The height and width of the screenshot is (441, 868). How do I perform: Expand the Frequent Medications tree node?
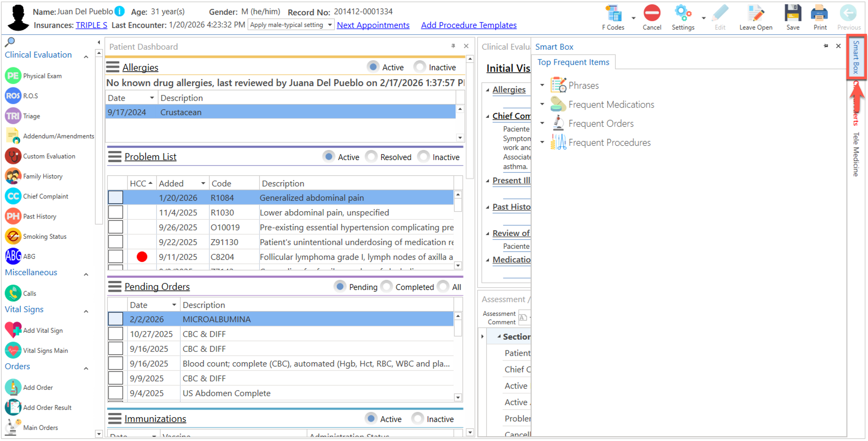click(542, 104)
